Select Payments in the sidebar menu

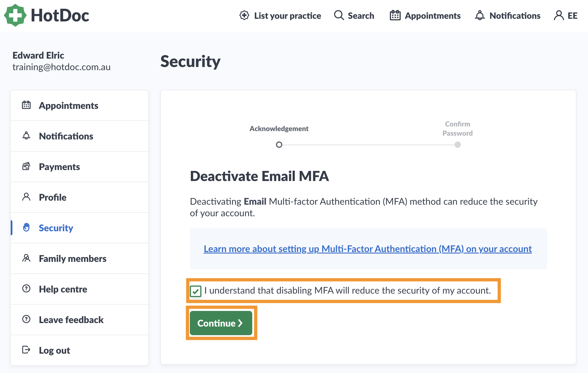79,167
